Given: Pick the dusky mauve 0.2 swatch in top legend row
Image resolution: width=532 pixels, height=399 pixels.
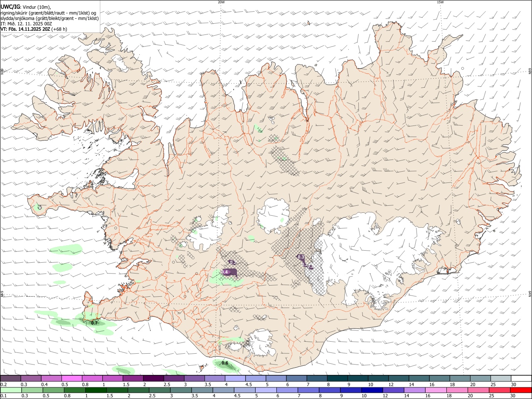Looking at the screenshot, I should tap(10, 379).
